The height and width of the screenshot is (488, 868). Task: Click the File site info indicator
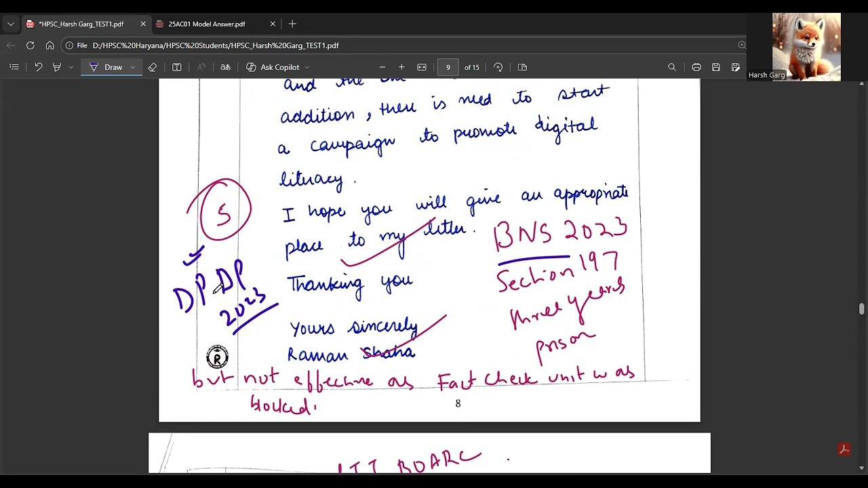pos(77,45)
